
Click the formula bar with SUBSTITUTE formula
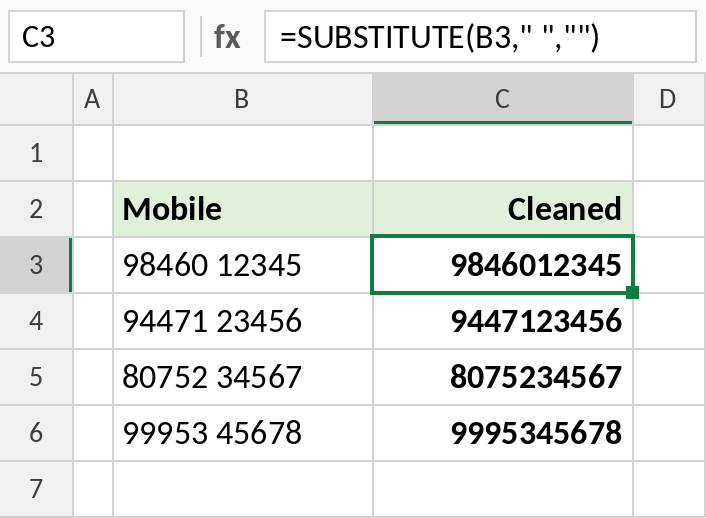tap(480, 36)
